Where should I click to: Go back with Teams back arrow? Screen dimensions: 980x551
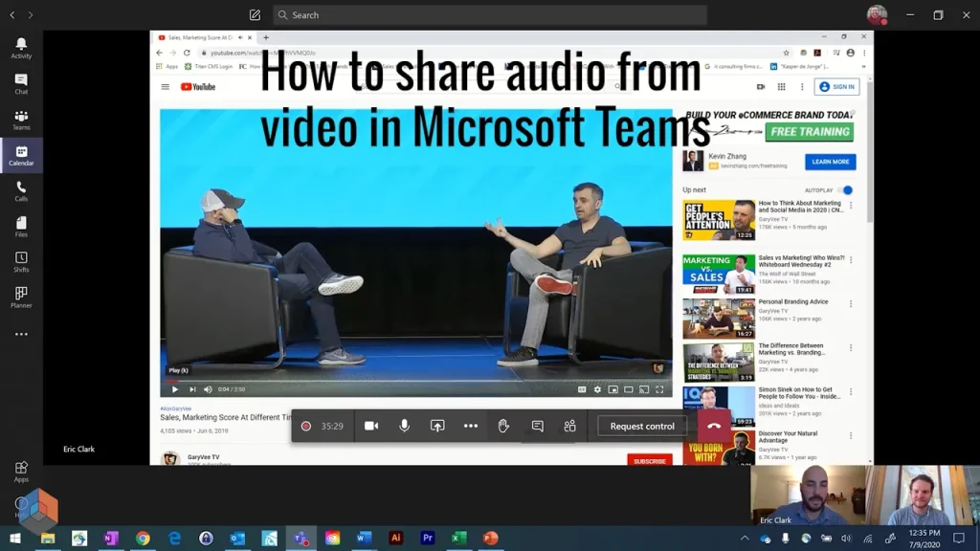coord(12,15)
